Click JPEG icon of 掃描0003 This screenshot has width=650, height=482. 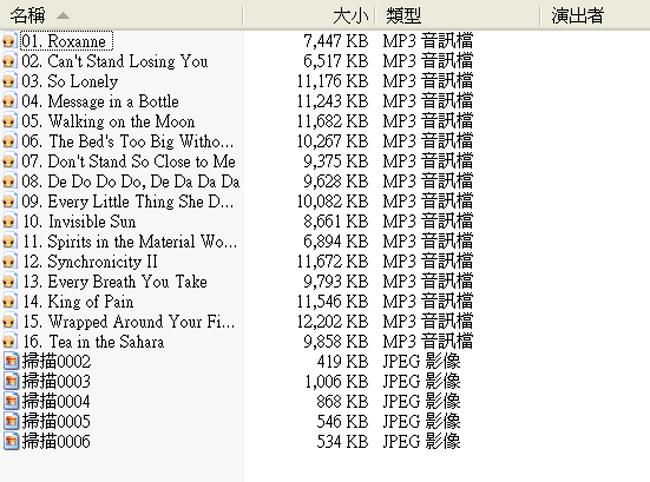(x=11, y=381)
